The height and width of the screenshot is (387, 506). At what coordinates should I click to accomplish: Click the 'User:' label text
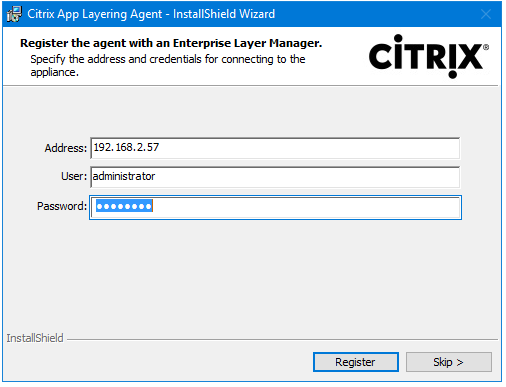[x=74, y=176]
